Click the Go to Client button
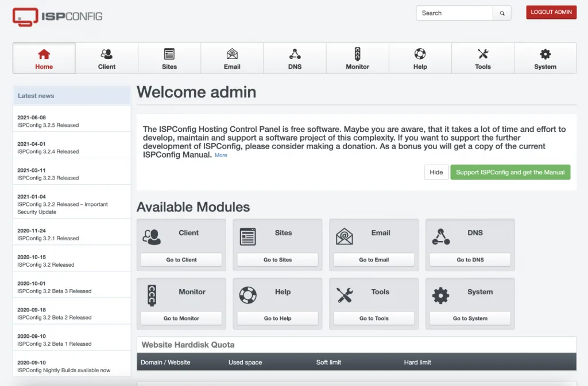Viewport: 588px width, 386px height. (181, 259)
